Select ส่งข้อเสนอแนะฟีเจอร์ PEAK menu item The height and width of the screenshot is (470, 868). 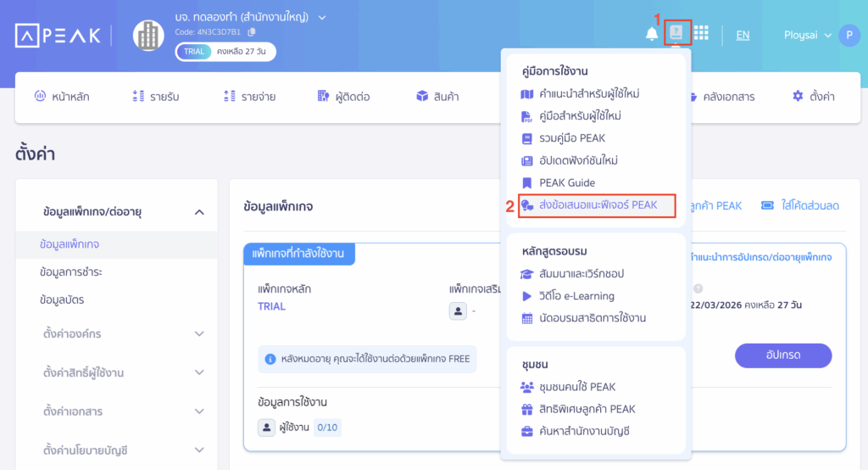click(x=598, y=205)
